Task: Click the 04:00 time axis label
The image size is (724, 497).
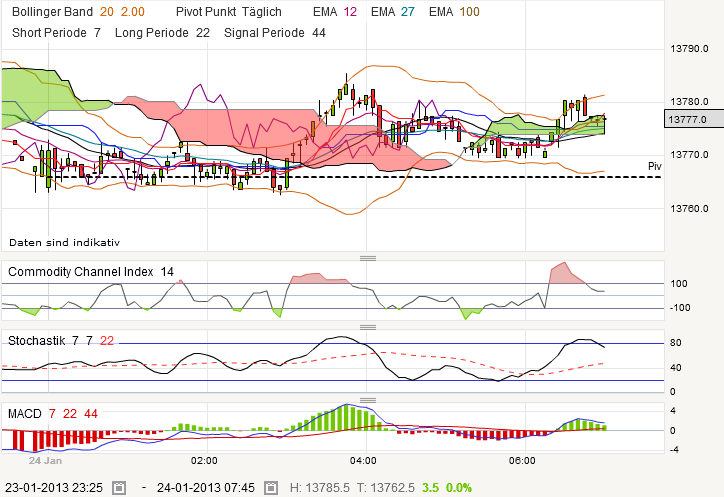Action: coord(363,461)
